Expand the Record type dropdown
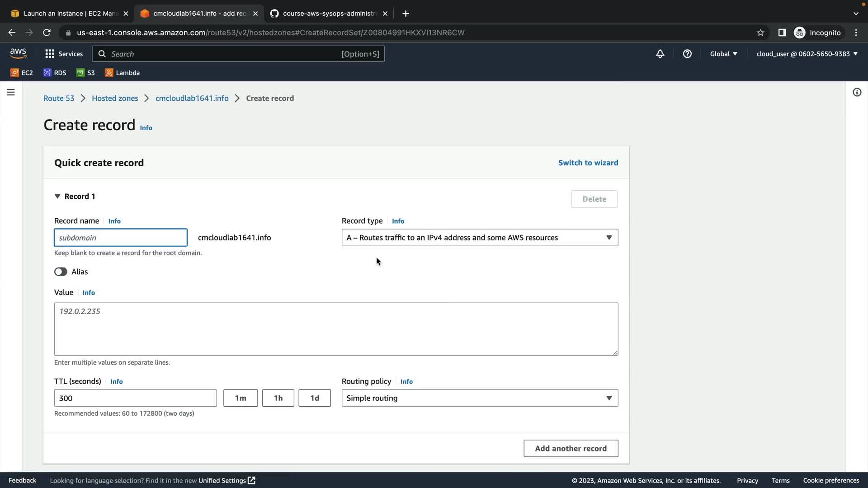 click(x=480, y=238)
